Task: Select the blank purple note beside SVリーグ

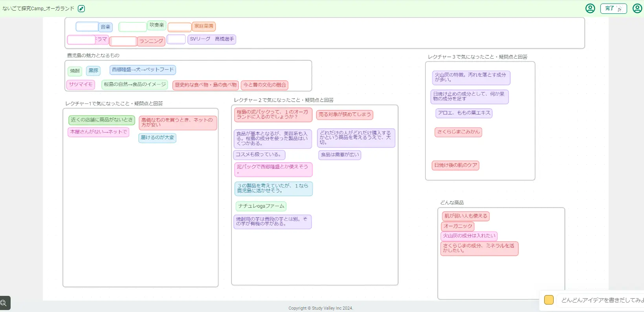Action: point(176,39)
